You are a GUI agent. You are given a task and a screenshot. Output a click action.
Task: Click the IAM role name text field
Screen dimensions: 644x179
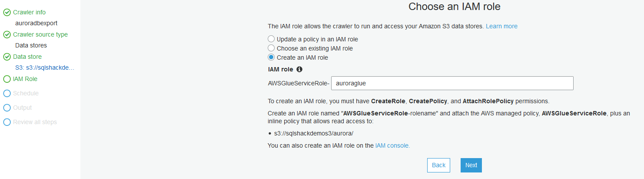coord(452,83)
